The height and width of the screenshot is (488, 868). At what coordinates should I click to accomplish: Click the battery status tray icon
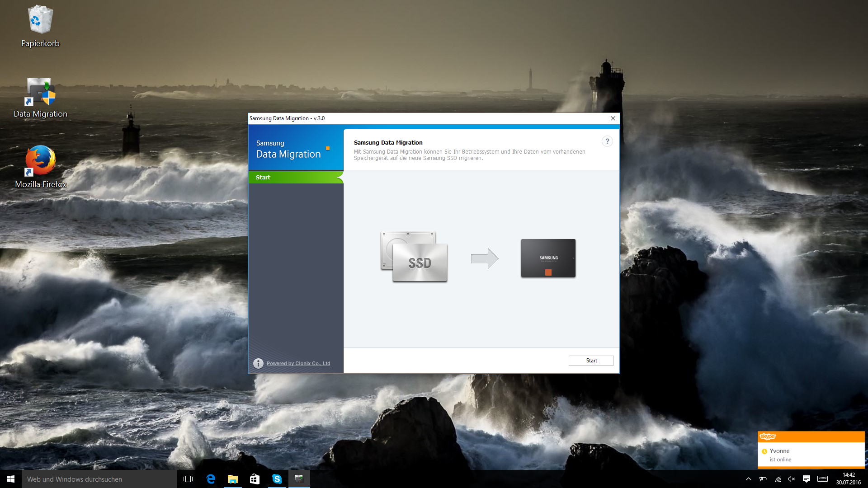point(763,479)
